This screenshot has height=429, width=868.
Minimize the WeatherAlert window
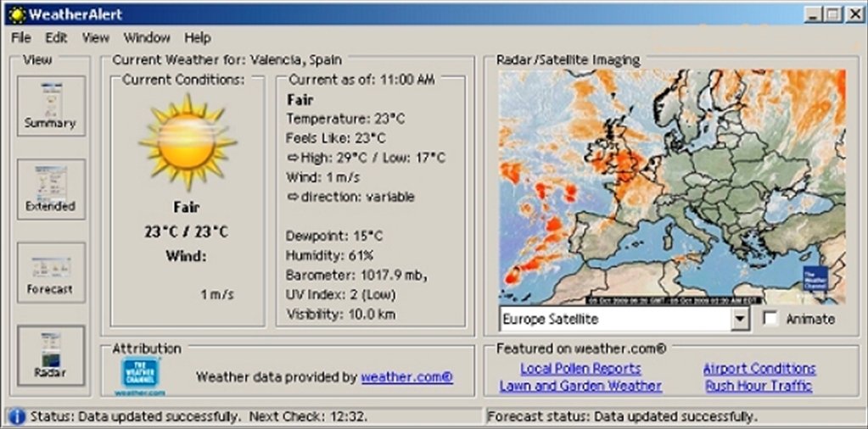tap(812, 14)
